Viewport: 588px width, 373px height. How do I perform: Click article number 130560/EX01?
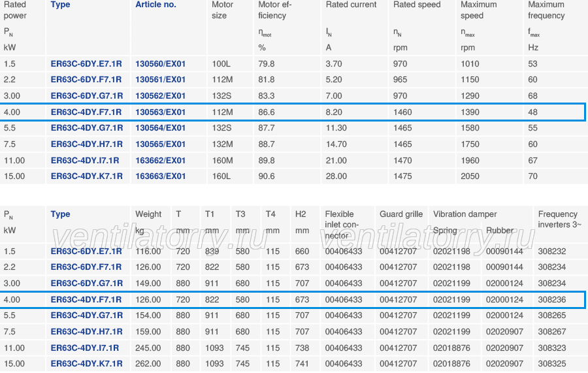coord(161,64)
